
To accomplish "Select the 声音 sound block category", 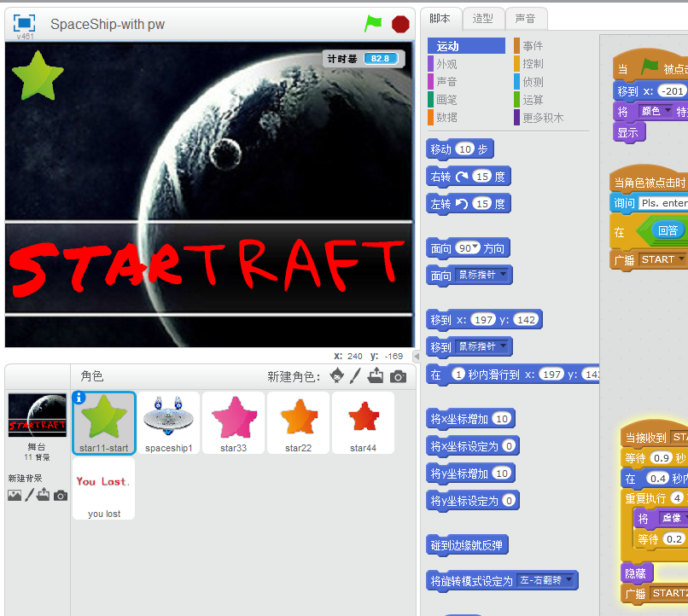I will 466,82.
